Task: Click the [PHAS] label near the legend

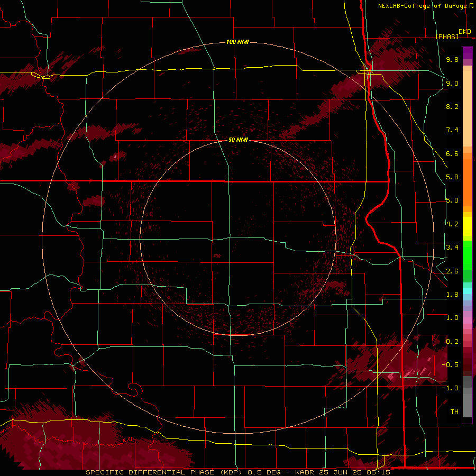Action: pyautogui.click(x=447, y=36)
